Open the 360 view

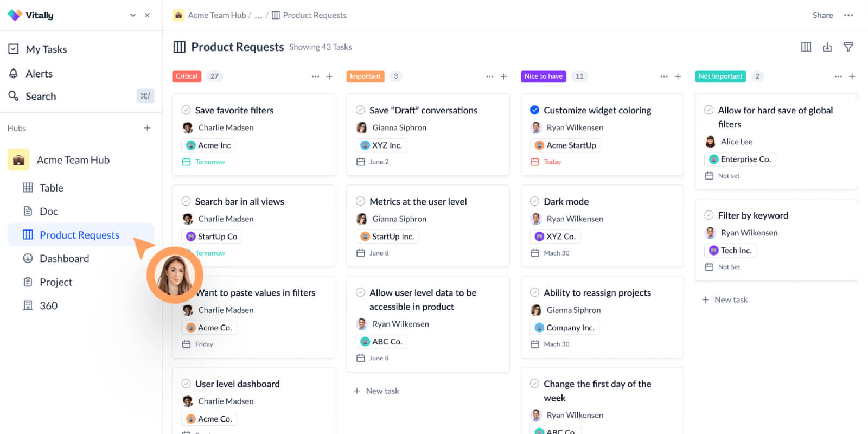40,305
